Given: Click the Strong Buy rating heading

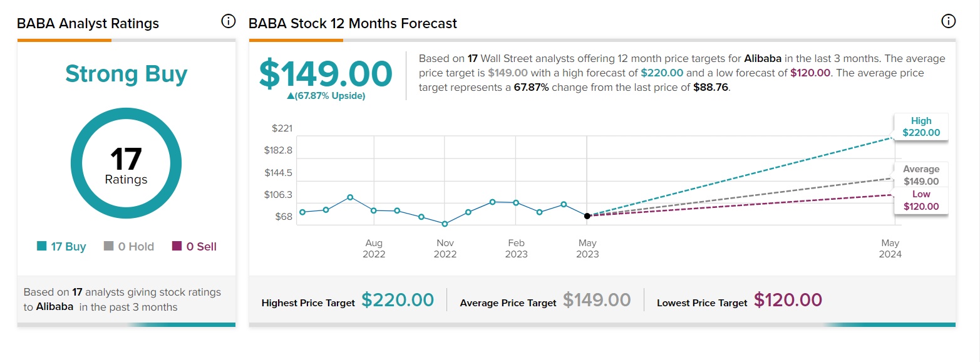Looking at the screenshot, I should (126, 74).
